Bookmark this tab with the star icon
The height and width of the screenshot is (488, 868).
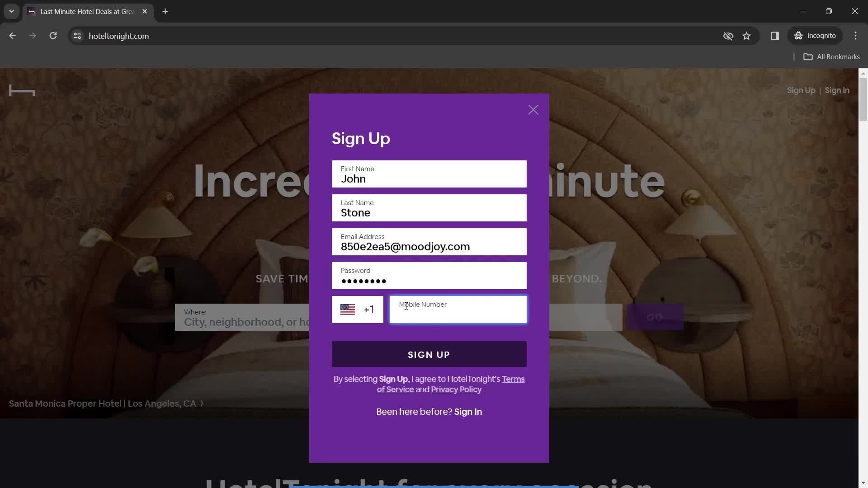(x=746, y=36)
